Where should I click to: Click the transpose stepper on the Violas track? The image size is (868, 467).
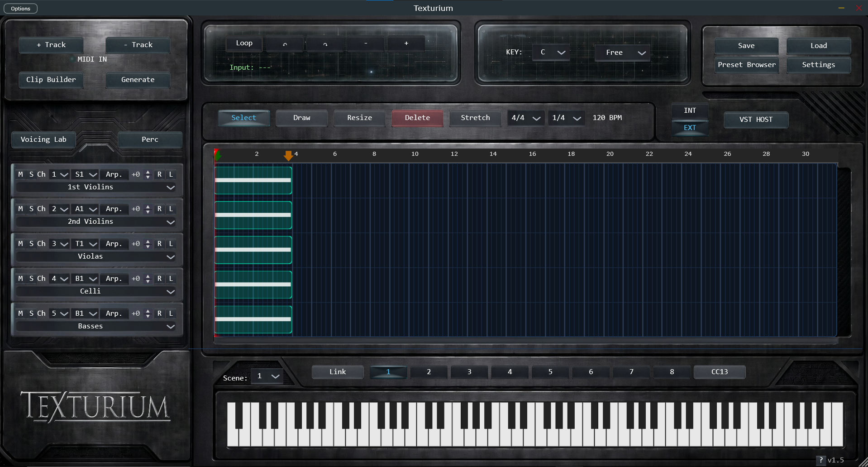(x=148, y=244)
